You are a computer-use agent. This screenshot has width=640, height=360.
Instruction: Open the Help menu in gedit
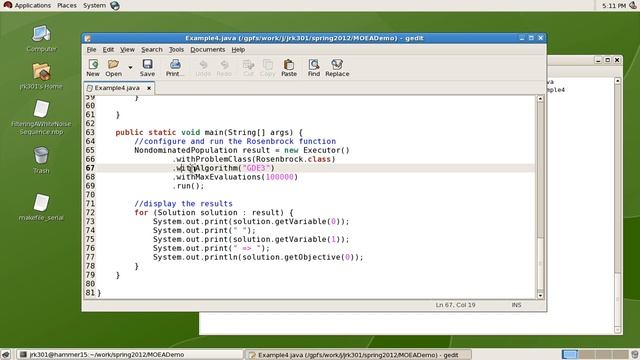(238, 49)
